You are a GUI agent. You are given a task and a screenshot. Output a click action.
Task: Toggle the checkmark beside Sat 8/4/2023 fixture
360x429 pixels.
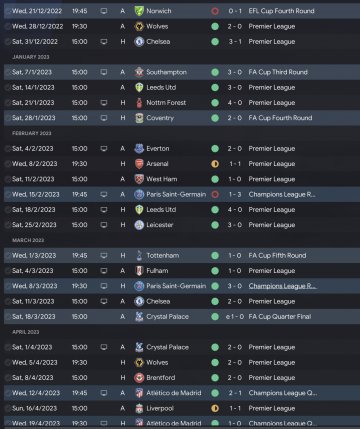coord(8,378)
